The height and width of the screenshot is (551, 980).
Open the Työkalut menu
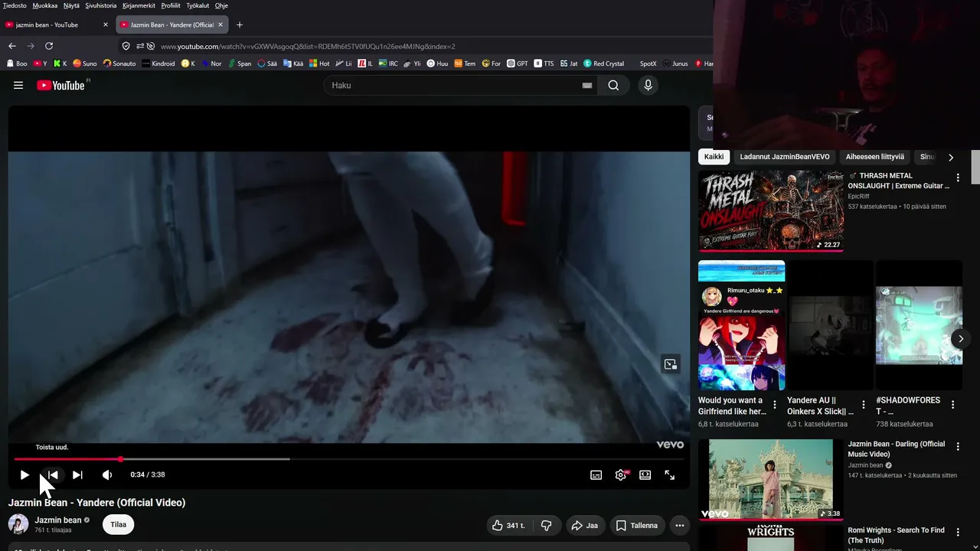click(x=198, y=5)
